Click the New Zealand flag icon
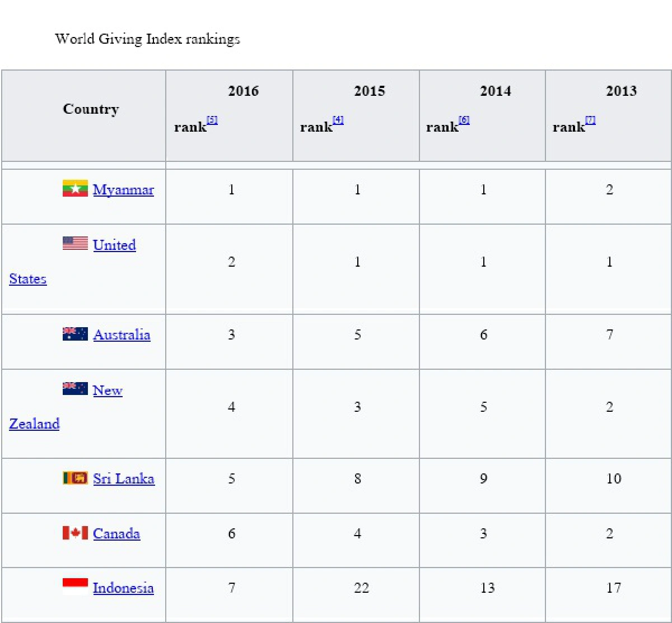The width and height of the screenshot is (672, 623). click(x=75, y=389)
